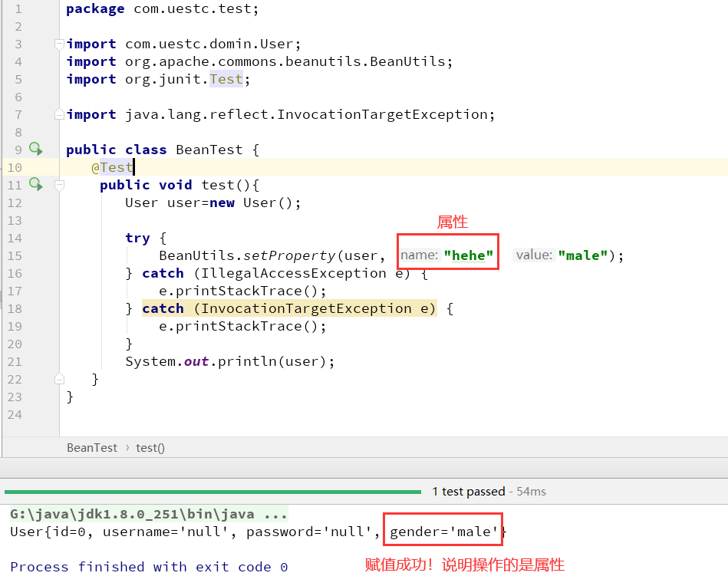Collapse fold marker at java.lang.reflect import

[x=59, y=114]
